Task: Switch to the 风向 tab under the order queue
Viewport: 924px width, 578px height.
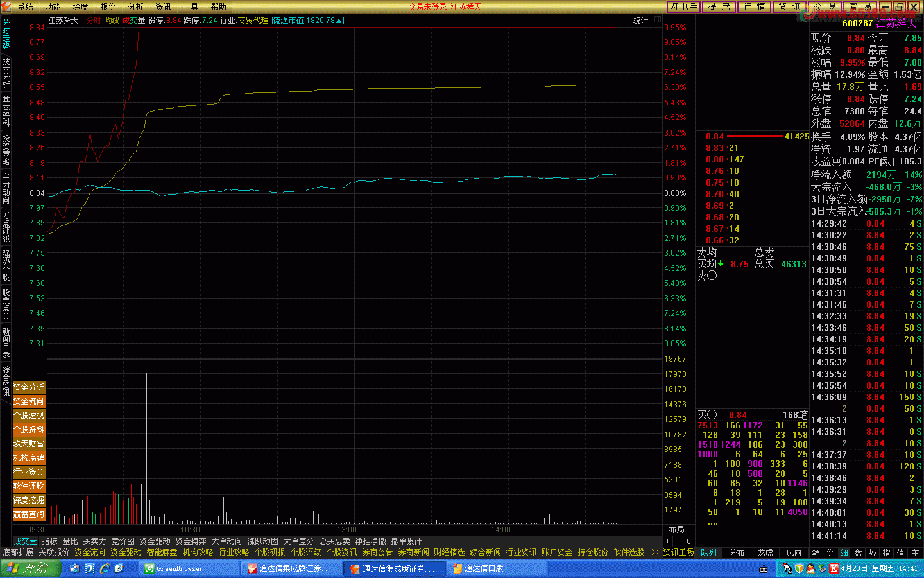Action: [x=794, y=552]
